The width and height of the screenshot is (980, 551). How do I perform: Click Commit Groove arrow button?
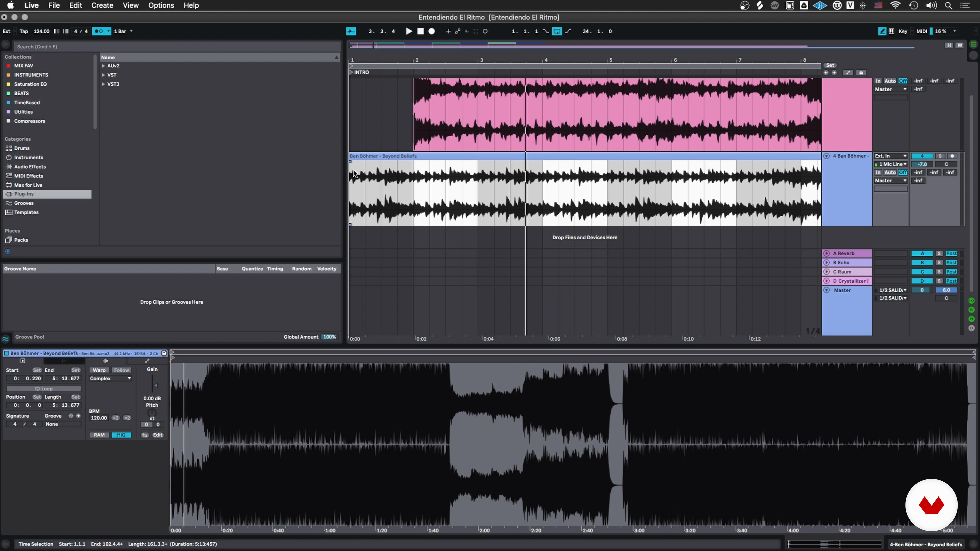[78, 416]
